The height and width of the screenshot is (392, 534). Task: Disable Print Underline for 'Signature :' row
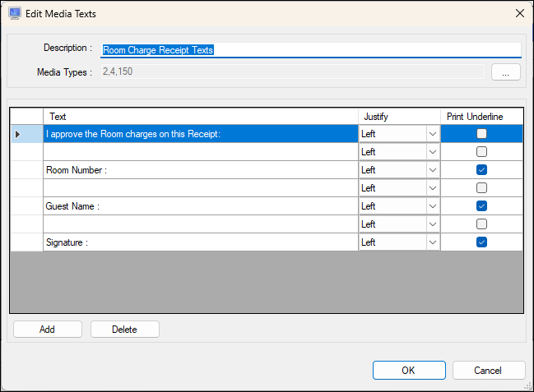click(x=481, y=242)
